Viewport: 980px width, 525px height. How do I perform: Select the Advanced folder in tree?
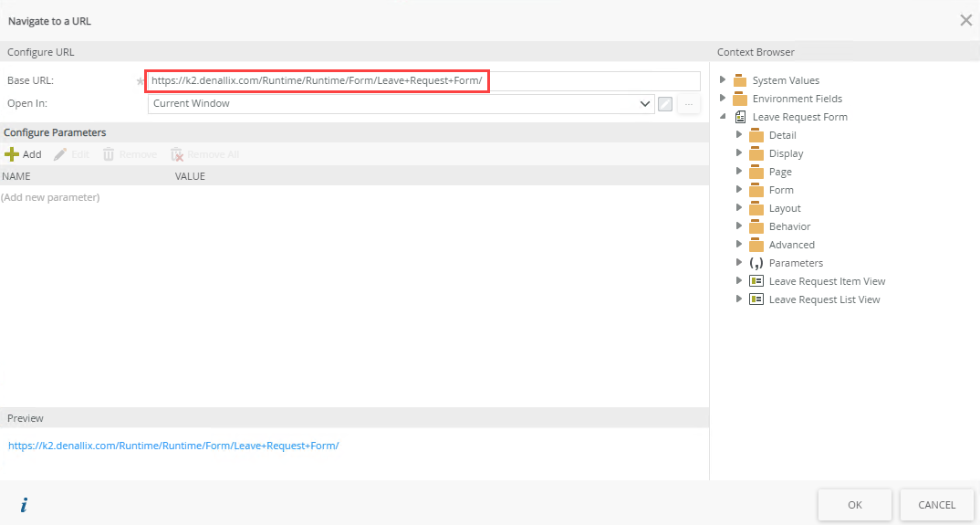tap(791, 245)
